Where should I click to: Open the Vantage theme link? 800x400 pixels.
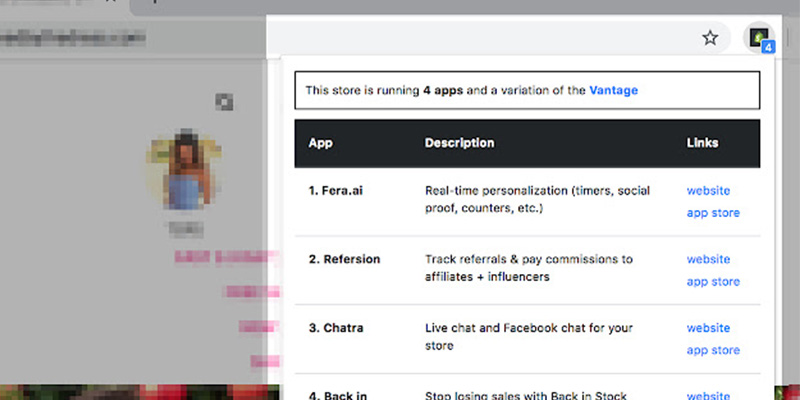point(613,90)
